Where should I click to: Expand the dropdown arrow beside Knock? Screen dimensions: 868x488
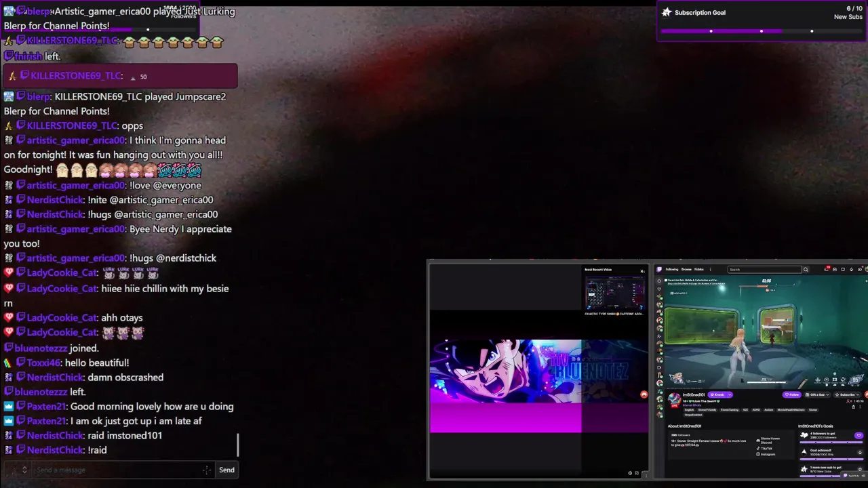point(730,394)
